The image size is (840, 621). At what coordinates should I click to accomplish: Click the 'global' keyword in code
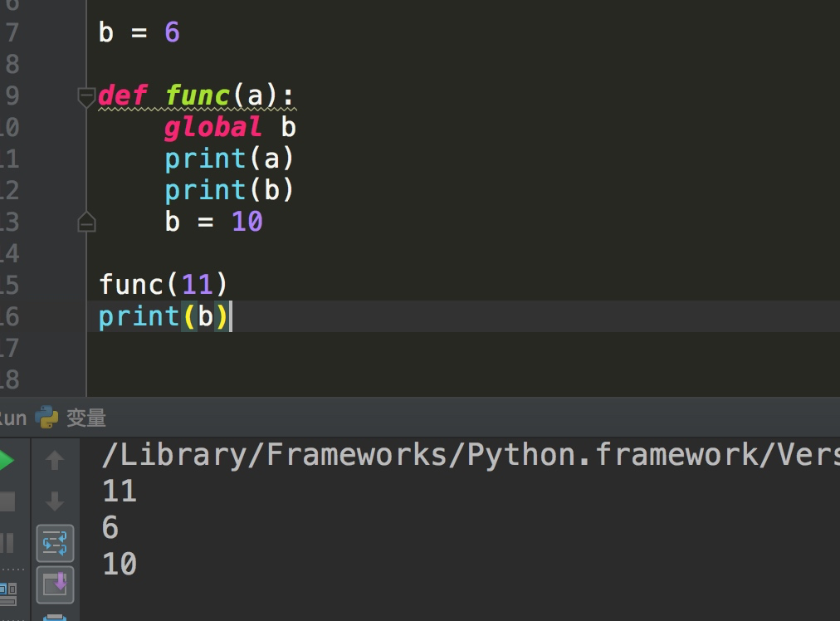pyautogui.click(x=212, y=128)
